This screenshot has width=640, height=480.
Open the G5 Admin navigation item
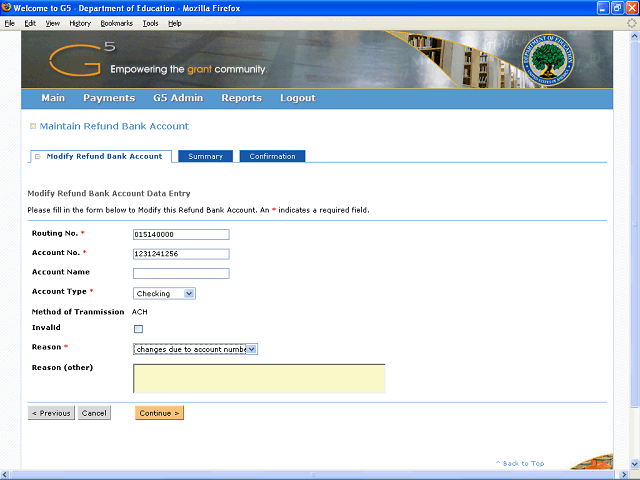click(178, 98)
